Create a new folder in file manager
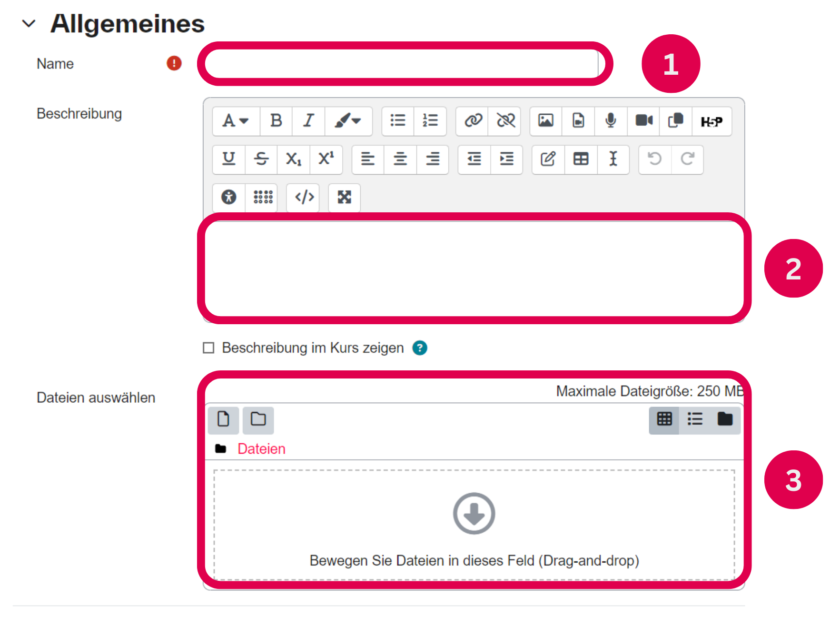 (x=258, y=419)
